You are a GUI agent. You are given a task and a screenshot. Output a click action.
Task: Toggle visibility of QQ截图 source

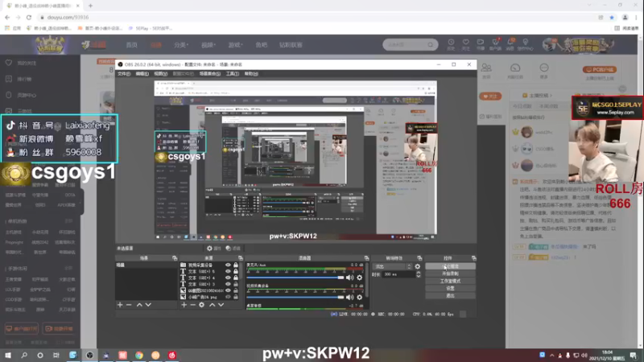pos(228,290)
